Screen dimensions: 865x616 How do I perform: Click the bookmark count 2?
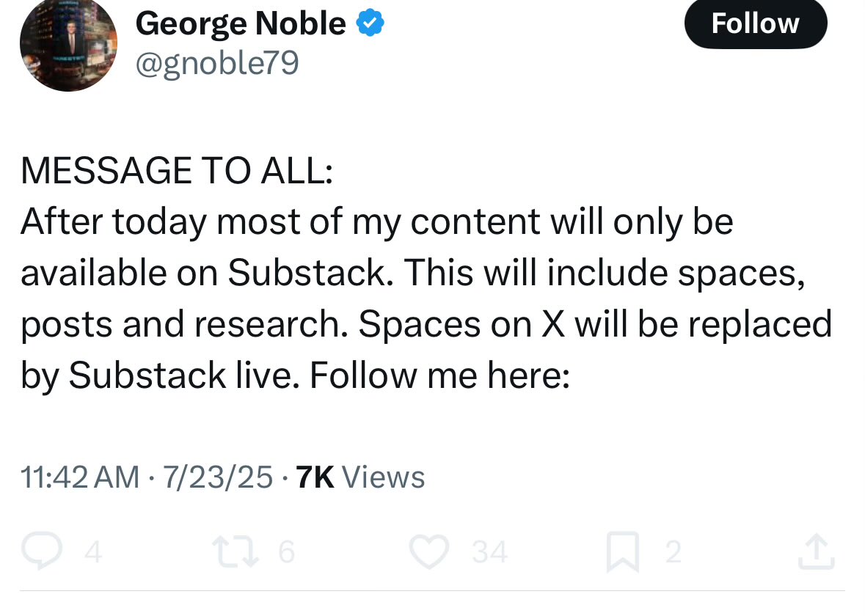[x=673, y=551]
